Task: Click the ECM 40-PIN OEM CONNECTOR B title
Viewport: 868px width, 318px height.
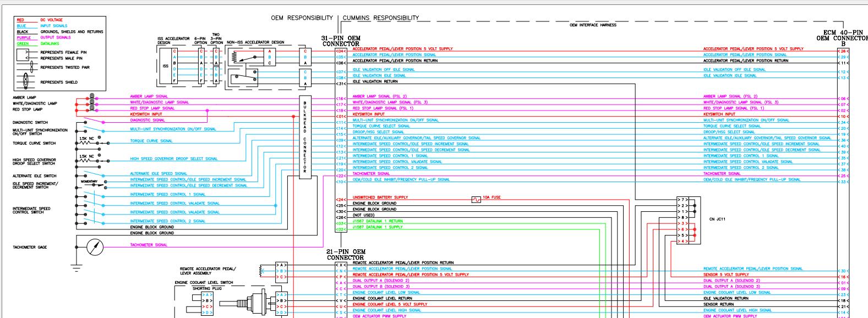Action: [842, 38]
